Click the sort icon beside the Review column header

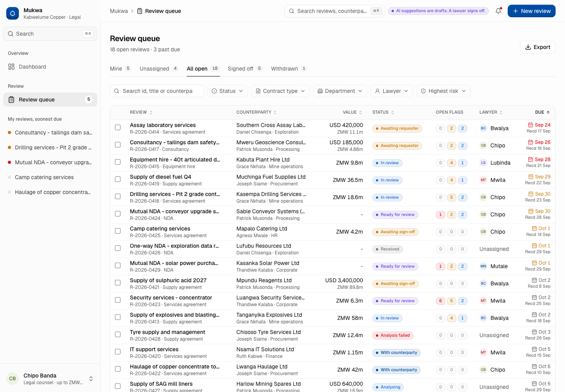151,113
